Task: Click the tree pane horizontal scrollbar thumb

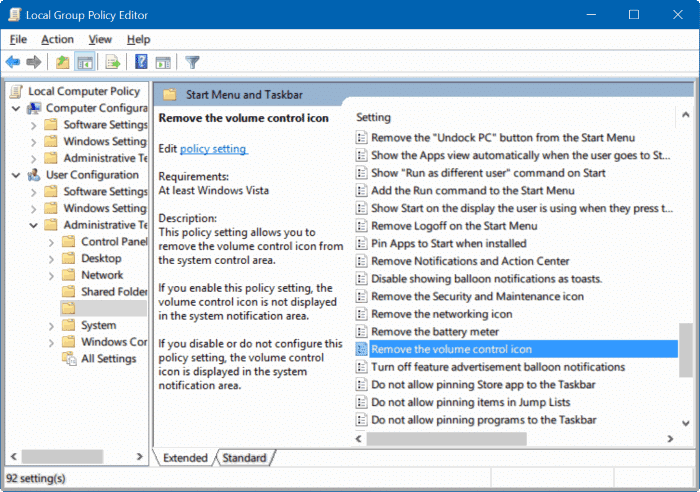Action: (x=62, y=456)
